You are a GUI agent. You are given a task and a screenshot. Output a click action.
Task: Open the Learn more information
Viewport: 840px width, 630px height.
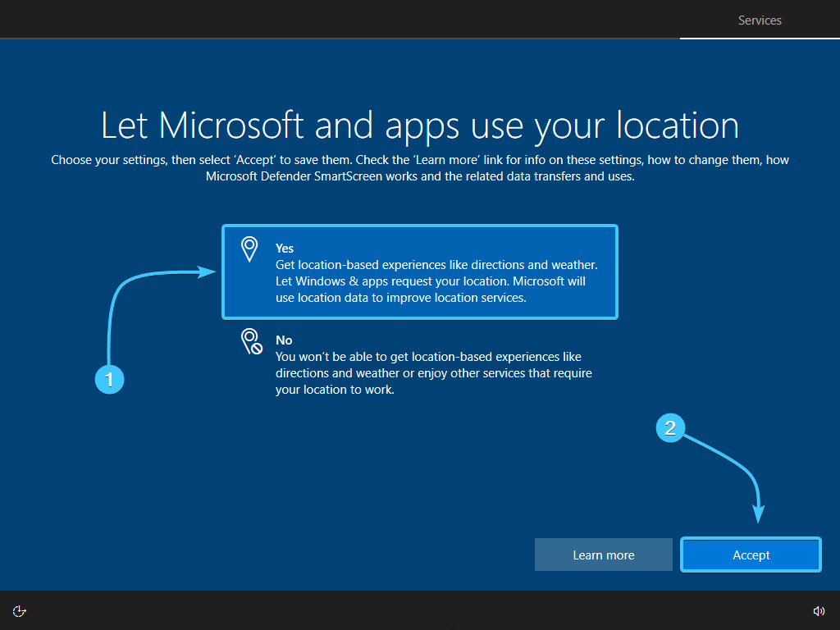tap(603, 555)
